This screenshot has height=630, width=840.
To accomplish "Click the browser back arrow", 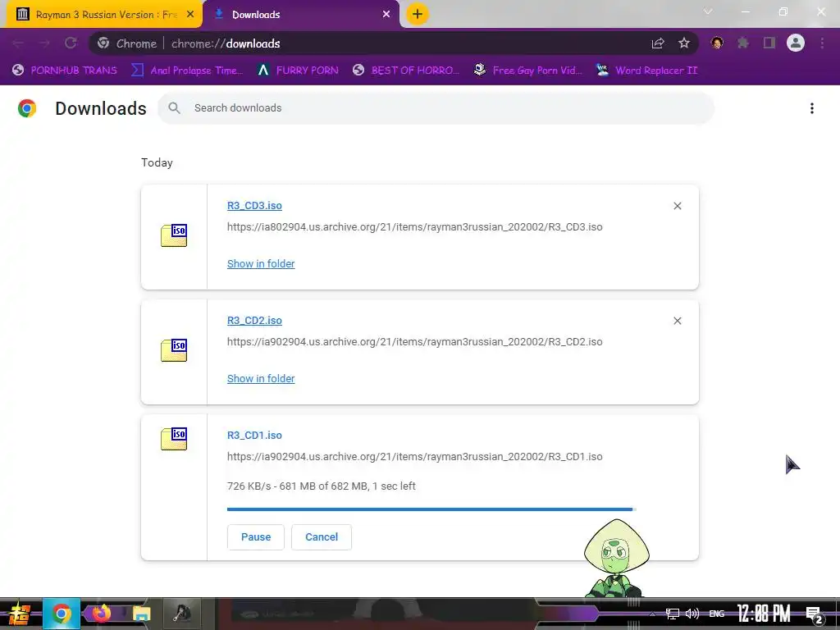I will [x=18, y=43].
